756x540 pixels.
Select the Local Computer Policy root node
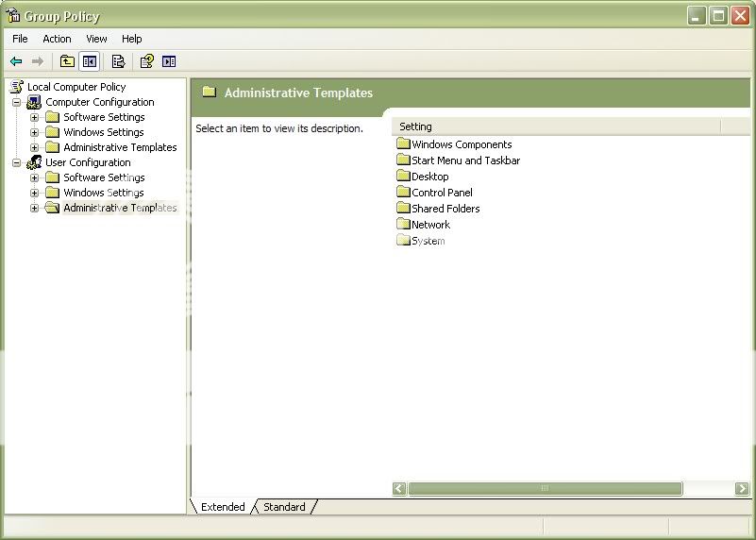tap(76, 87)
